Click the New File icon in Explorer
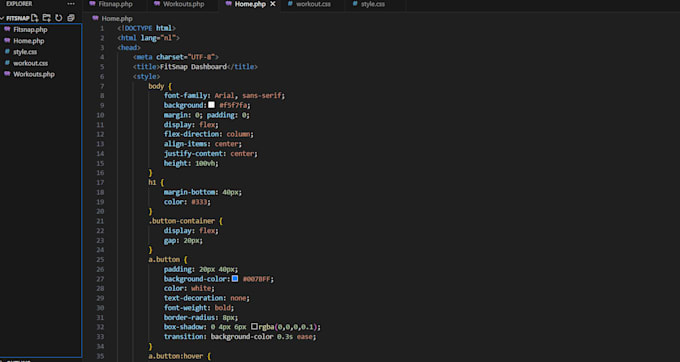Viewport: 680px width, 362px height. (x=35, y=18)
